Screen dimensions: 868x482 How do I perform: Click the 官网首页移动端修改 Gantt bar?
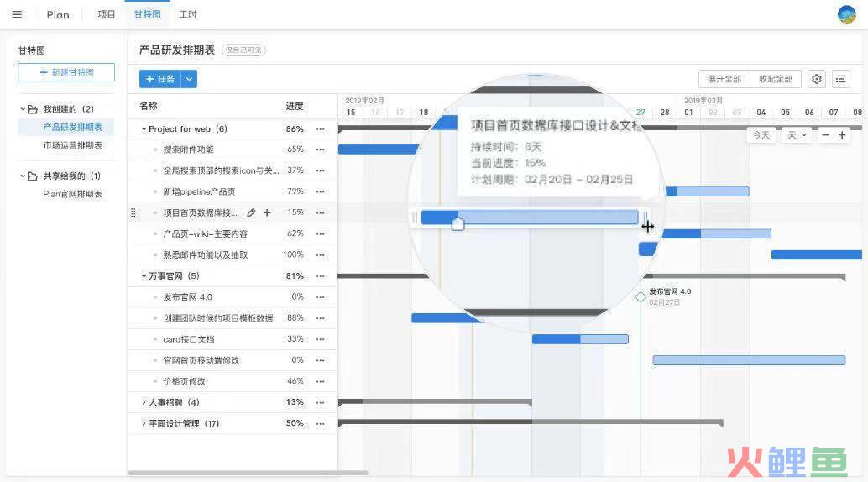[749, 360]
